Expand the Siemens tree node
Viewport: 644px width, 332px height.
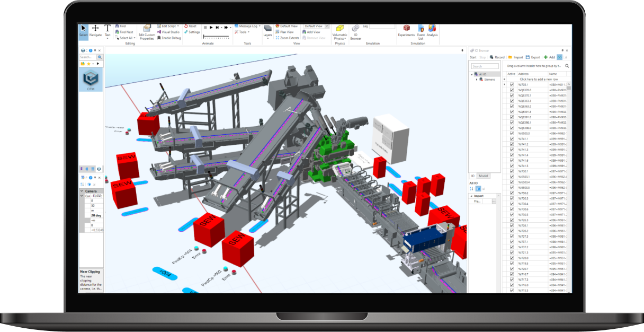coord(476,79)
